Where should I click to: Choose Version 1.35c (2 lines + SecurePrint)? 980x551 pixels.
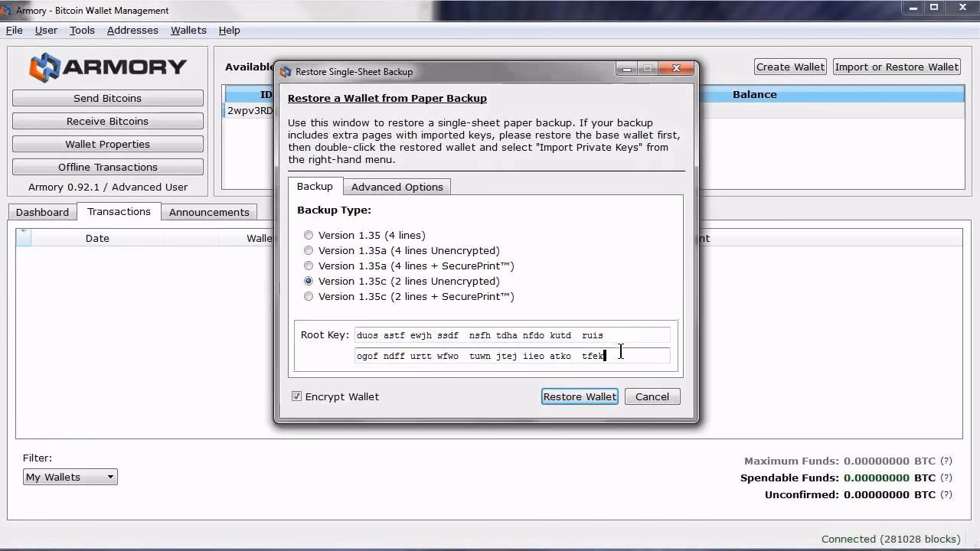(309, 297)
